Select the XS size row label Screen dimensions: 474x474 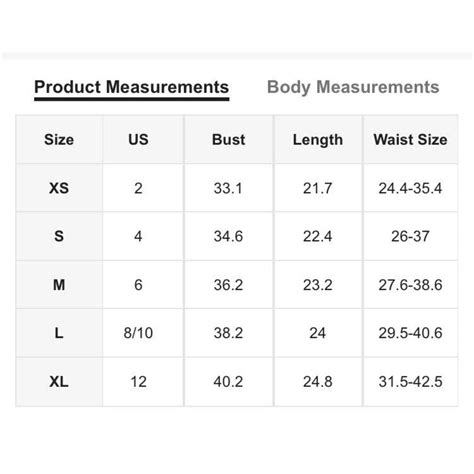click(59, 188)
